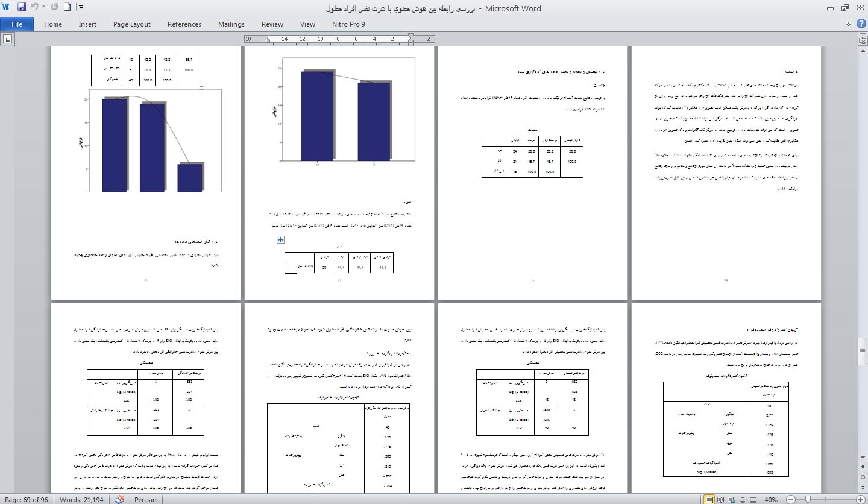Expand the Customize Quick Access Toolbar dropdown
Image resolution: width=868 pixels, height=504 pixels.
[81, 8]
